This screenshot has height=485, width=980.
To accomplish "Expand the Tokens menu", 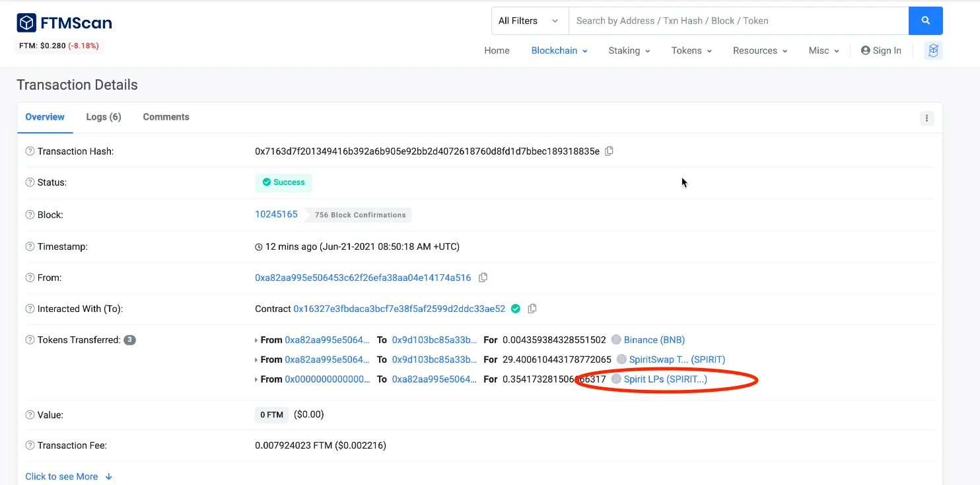I will click(x=691, y=50).
